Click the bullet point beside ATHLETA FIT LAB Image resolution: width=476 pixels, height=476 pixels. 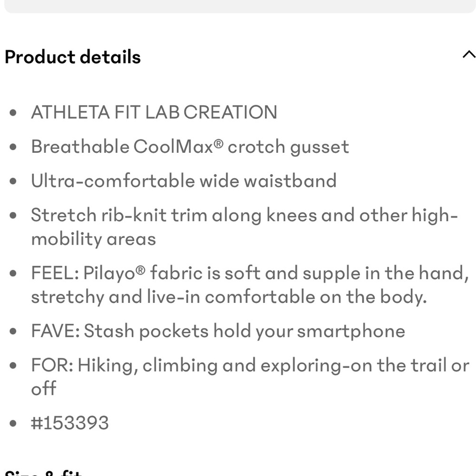[13, 112]
